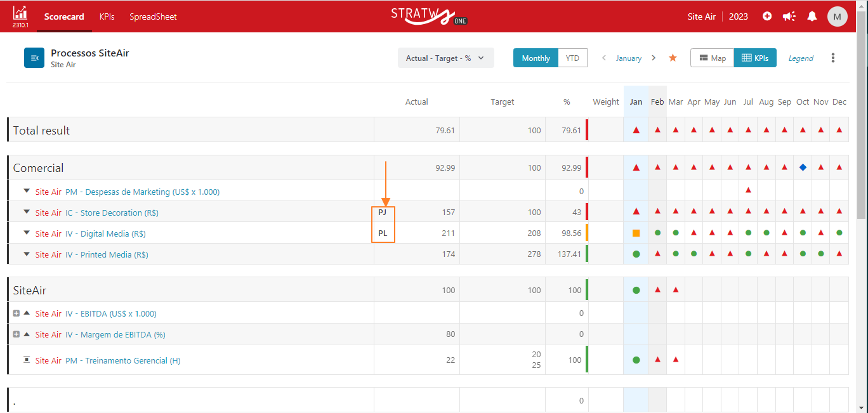Image resolution: width=868 pixels, height=413 pixels.
Task: Click the January month selector text
Action: coord(628,58)
